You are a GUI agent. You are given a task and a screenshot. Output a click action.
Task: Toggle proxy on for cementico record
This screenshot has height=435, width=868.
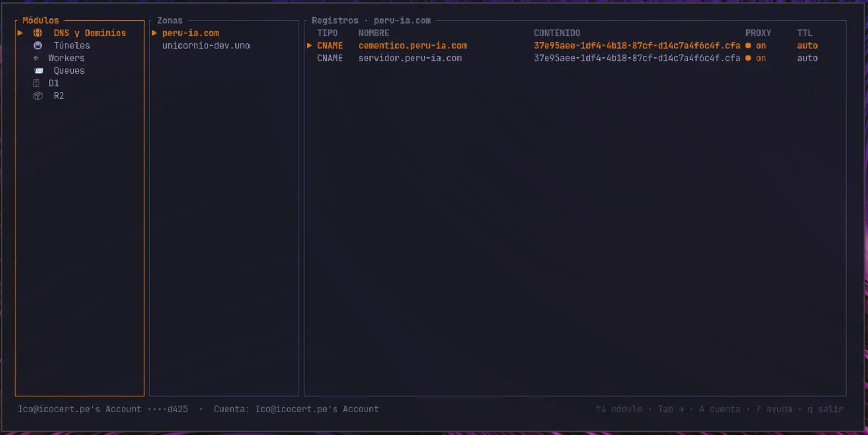[x=756, y=46]
